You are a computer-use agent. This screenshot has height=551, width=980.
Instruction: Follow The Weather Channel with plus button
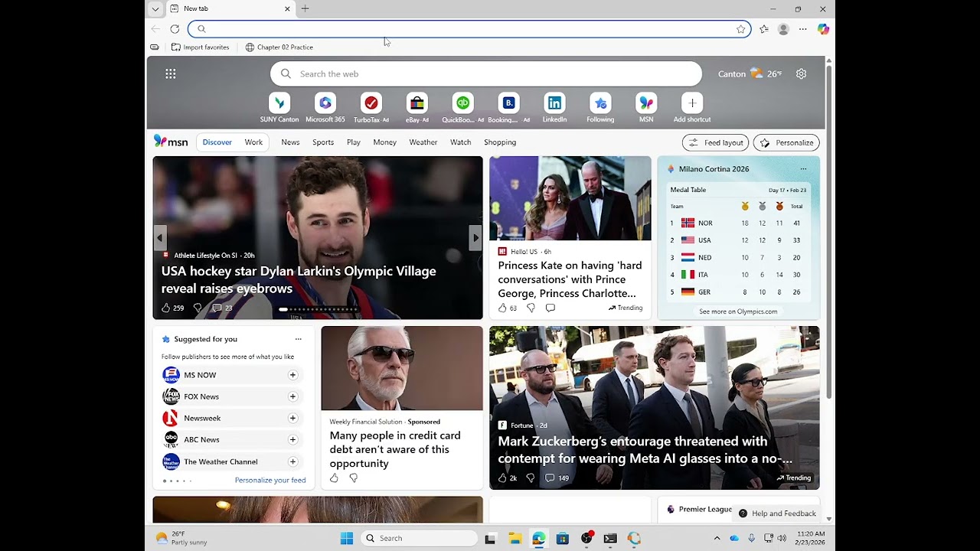pos(292,461)
